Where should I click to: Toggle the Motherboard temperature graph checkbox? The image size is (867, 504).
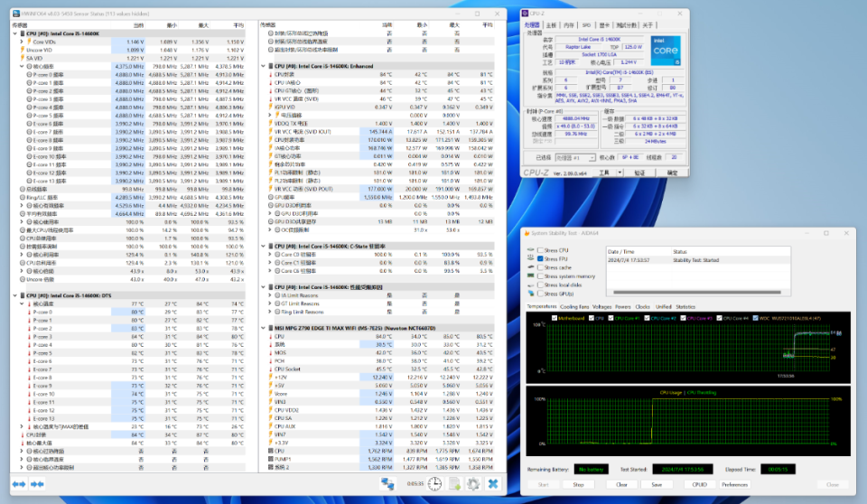click(x=554, y=318)
